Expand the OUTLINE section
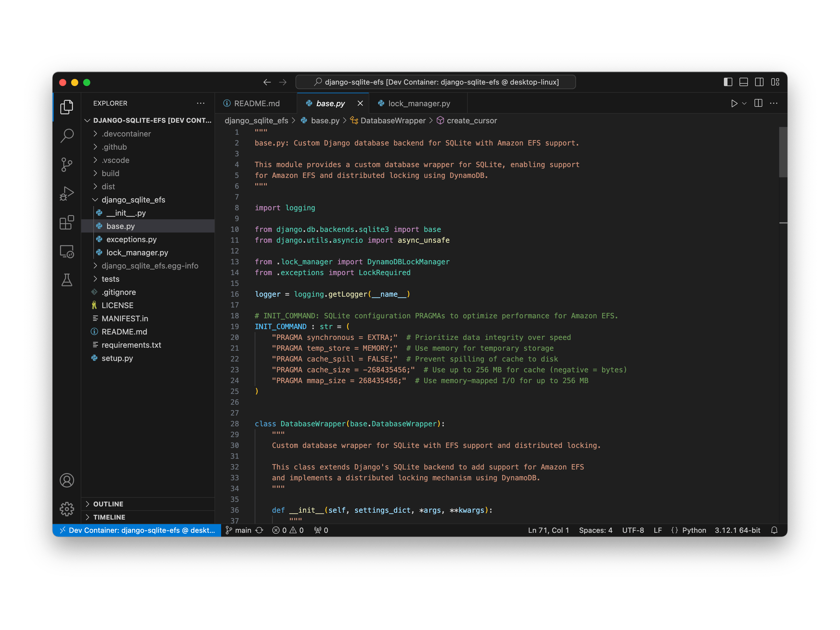 148,504
